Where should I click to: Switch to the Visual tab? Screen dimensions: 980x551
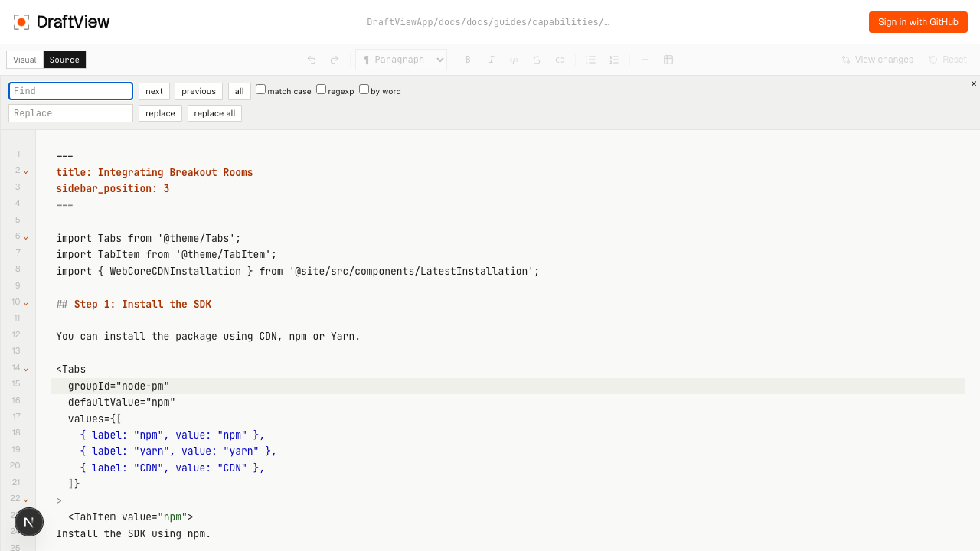coord(24,60)
